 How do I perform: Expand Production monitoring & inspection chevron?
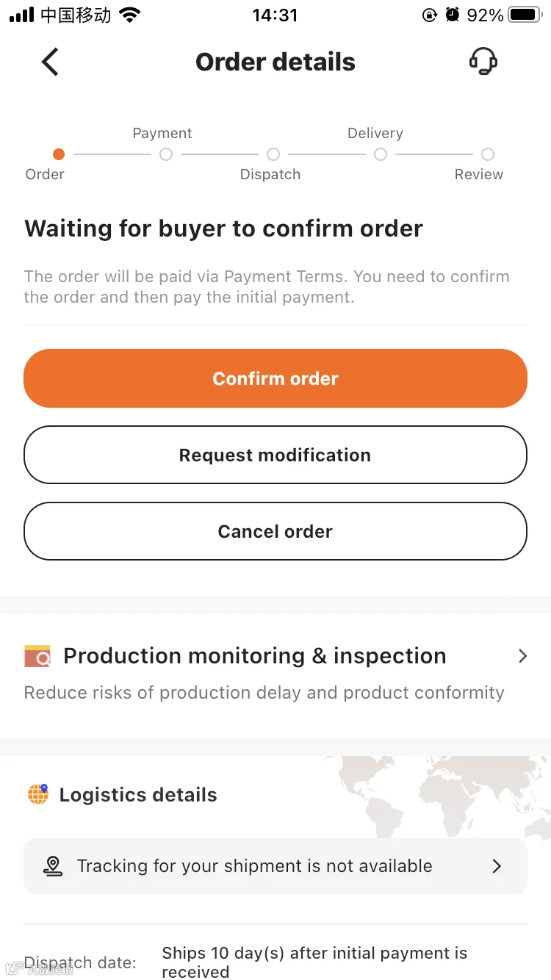[522, 656]
